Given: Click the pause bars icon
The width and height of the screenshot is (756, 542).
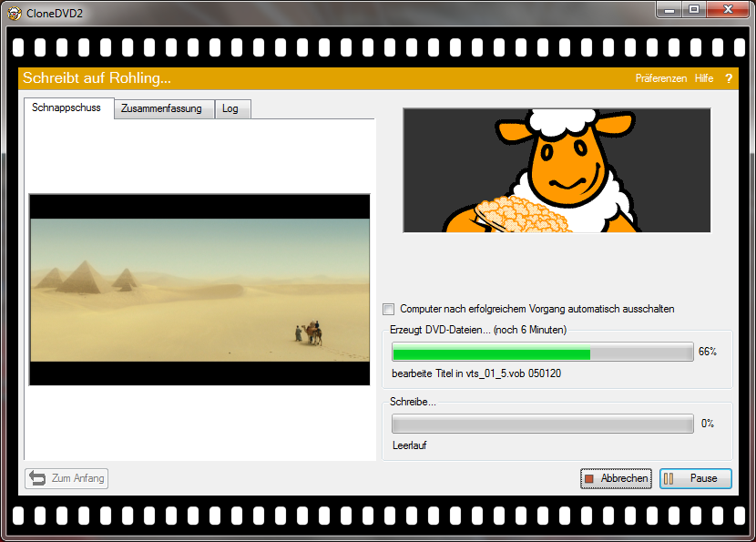Looking at the screenshot, I should (669, 479).
